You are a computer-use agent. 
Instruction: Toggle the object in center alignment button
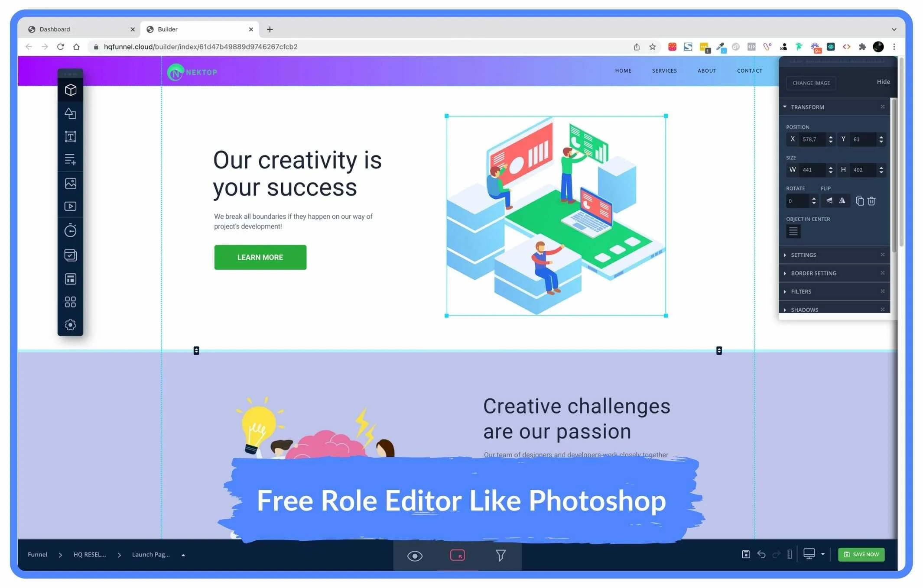pos(793,231)
